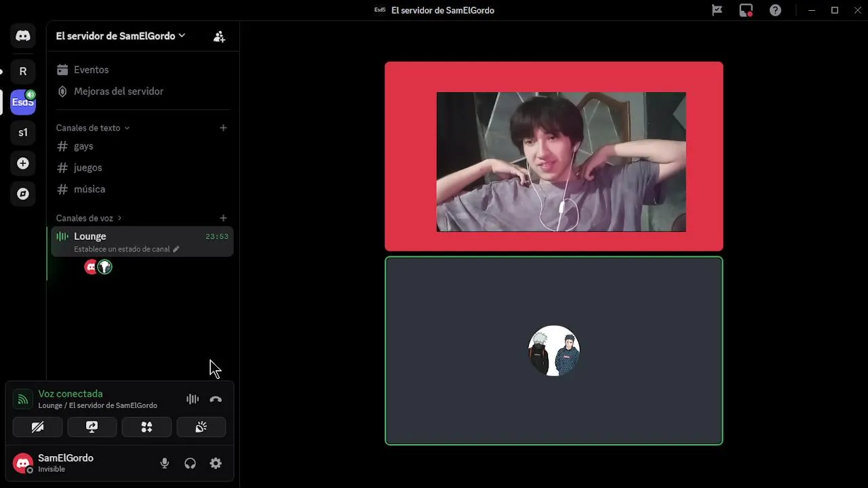Viewport: 868px width, 488px height.
Task: Open the juegos text channel
Action: click(x=142, y=167)
